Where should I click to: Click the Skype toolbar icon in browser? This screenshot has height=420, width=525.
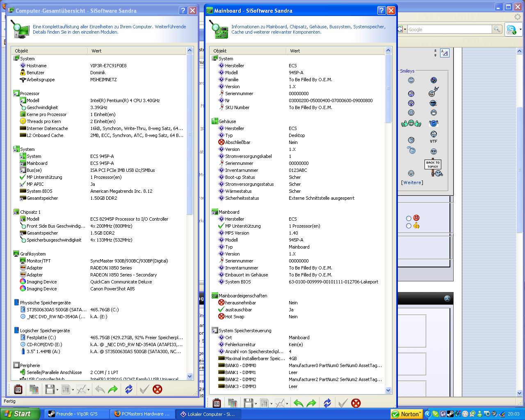coord(511,30)
